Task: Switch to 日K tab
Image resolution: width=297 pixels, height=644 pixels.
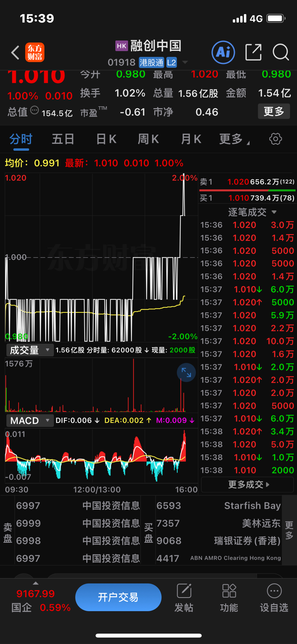Action: point(106,139)
